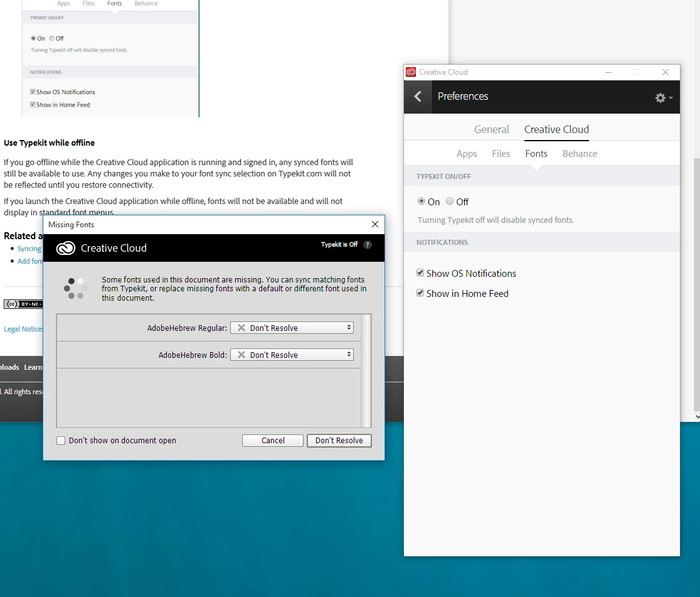Click Cancel in Missing Fonts dialog

[273, 441]
